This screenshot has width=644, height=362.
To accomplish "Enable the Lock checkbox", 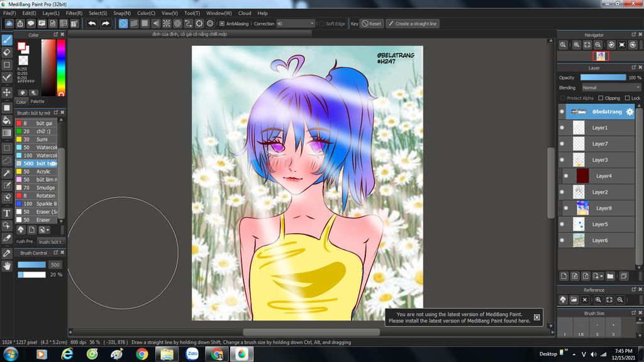I will tap(627, 98).
